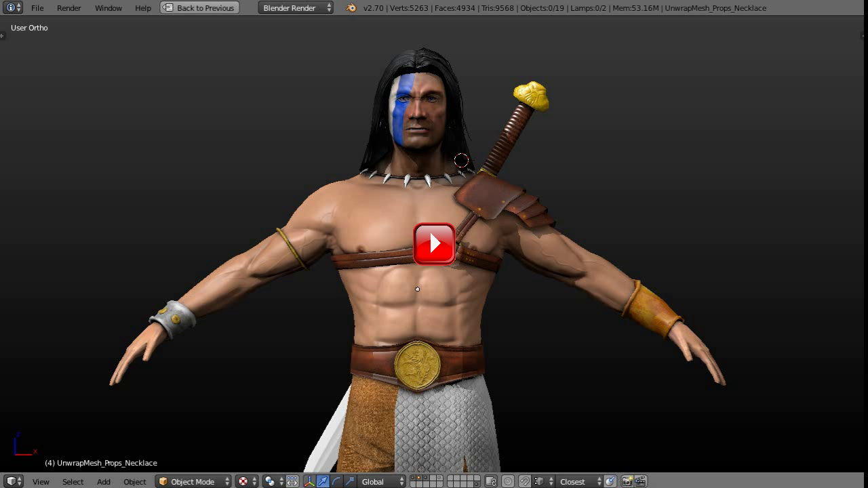Select the scale manipulator icon
The image size is (868, 488).
tap(349, 481)
